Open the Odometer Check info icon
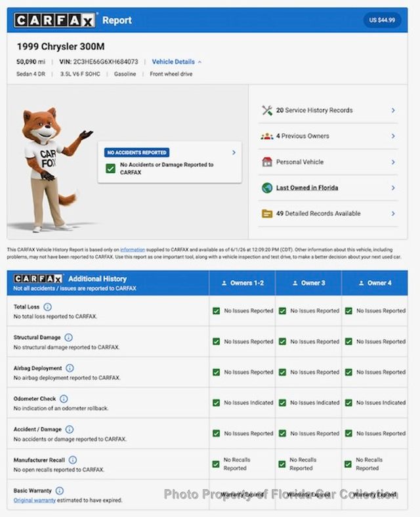 point(64,399)
